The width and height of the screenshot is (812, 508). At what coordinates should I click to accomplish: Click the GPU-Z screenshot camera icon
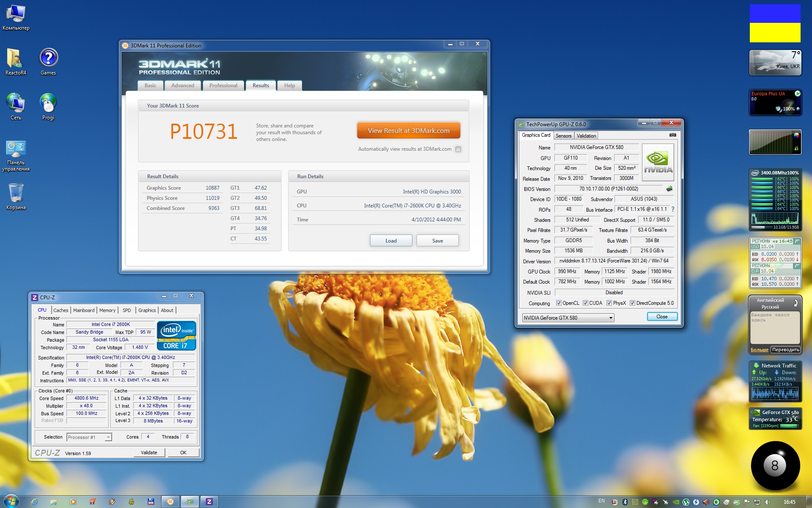pos(672,135)
